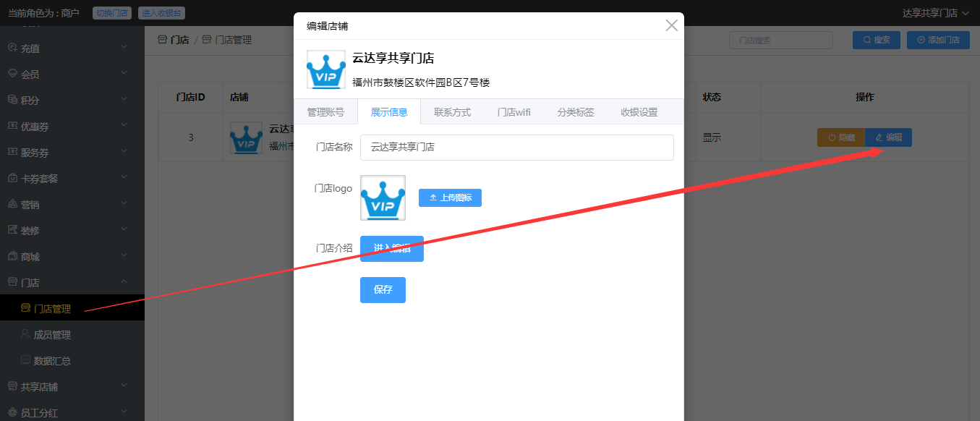The width and height of the screenshot is (980, 421).
Task: Click the 充值 sidebar icon
Action: [12, 48]
